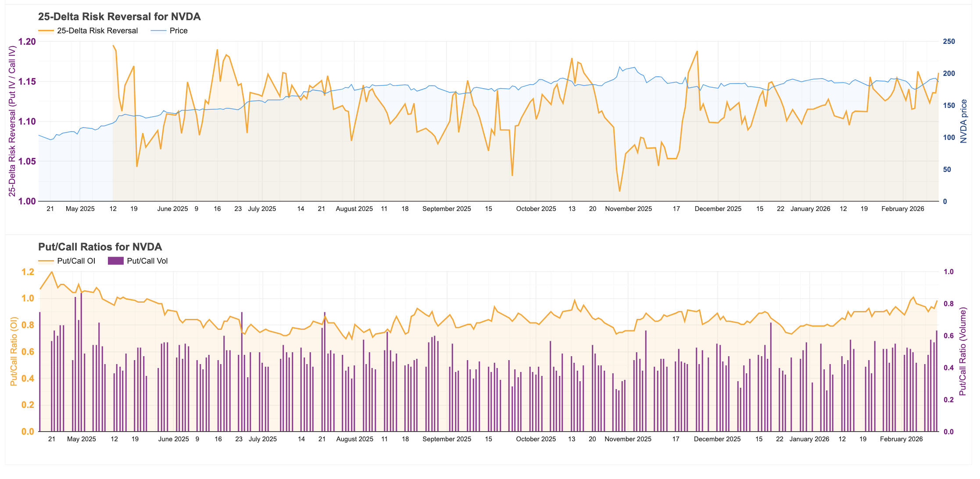Toggle the Put/Call OI legend entry
980x479 pixels.
76,261
